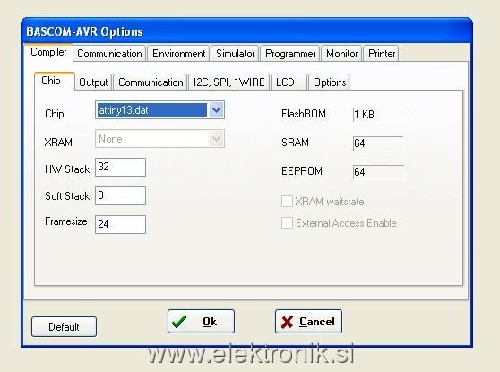This screenshot has width=500, height=372.
Task: Click the green checkmark icon on Ok
Action: click(x=179, y=321)
